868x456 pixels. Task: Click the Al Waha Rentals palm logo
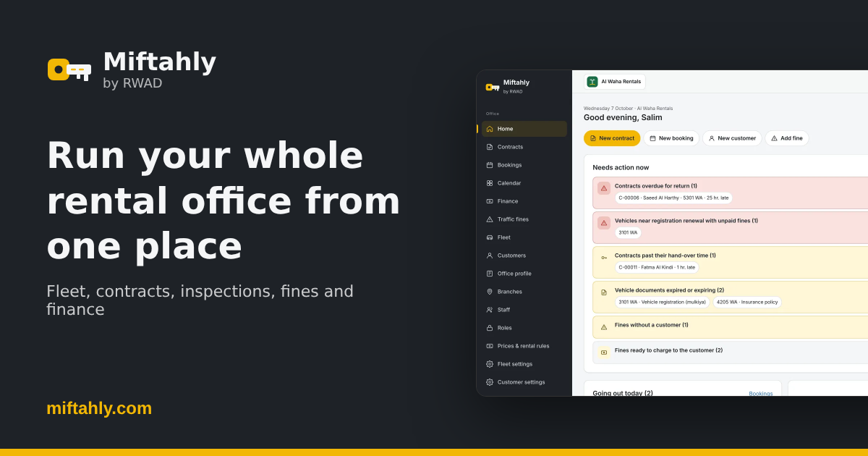(x=592, y=82)
